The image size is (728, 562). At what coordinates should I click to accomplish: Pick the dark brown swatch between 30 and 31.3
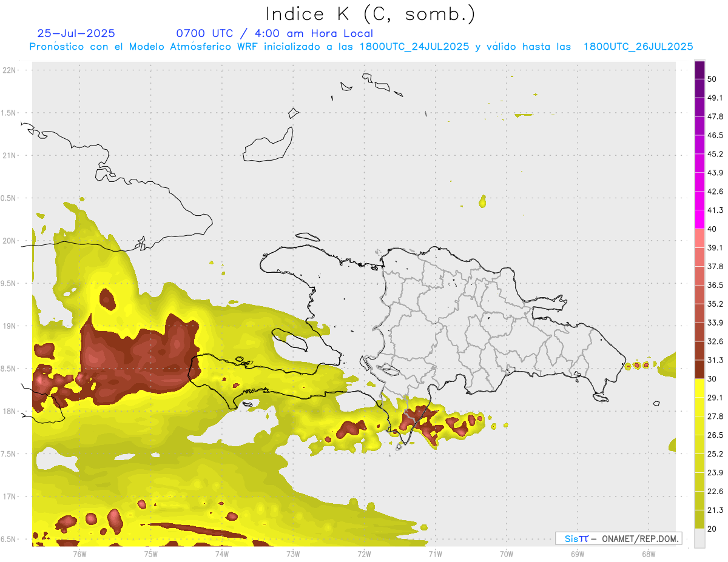699,369
